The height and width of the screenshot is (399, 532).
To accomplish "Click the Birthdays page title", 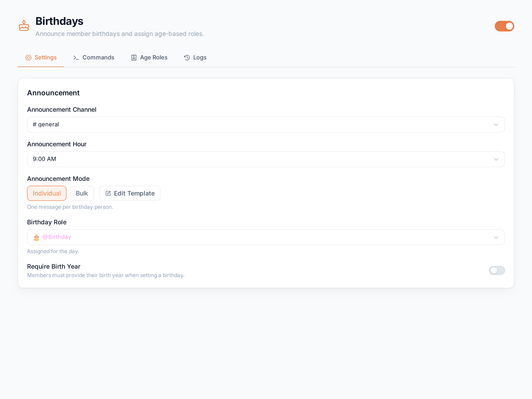I will 59,21.
